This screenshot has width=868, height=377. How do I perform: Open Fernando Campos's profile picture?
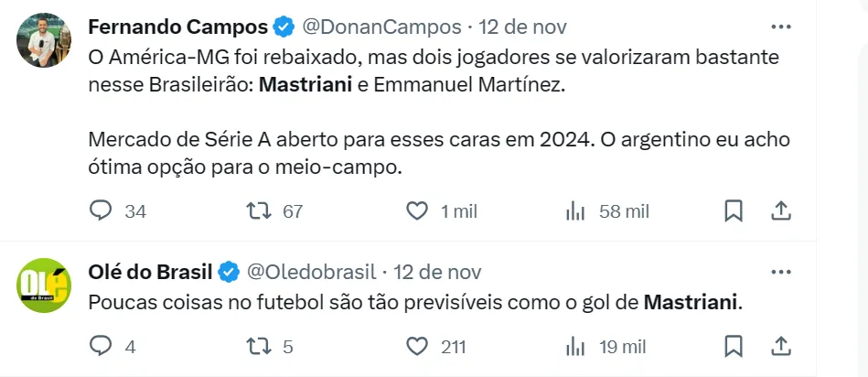(44, 40)
